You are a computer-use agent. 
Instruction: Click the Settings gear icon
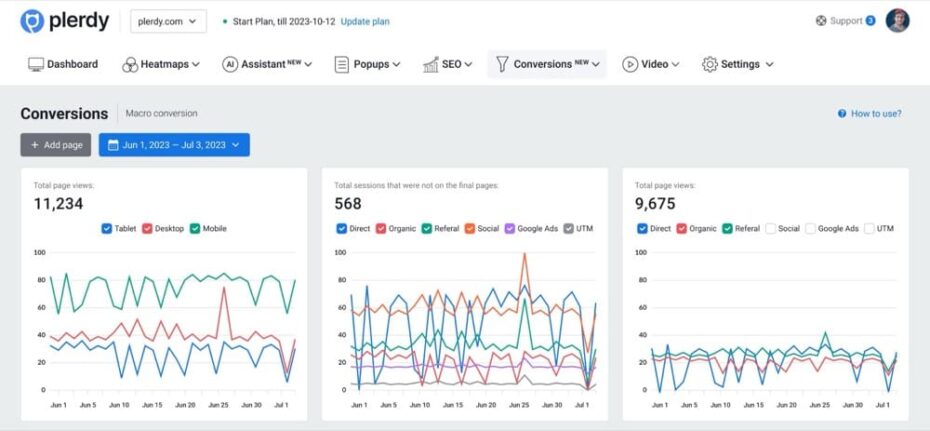(x=709, y=64)
